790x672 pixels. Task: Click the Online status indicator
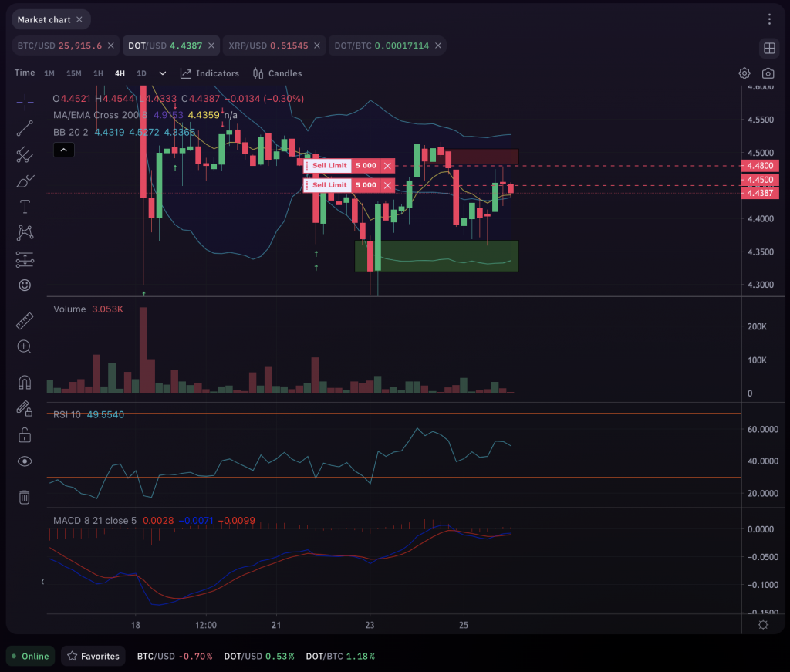[x=30, y=656]
